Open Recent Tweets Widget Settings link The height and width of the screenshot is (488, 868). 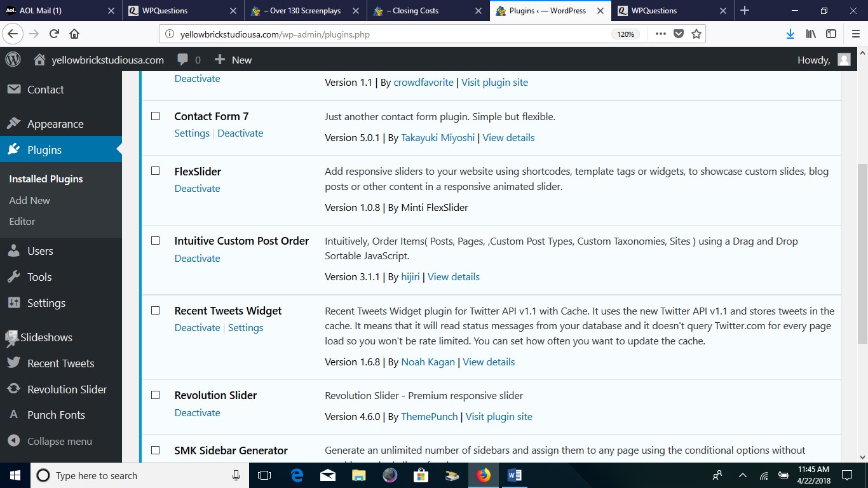click(245, 328)
